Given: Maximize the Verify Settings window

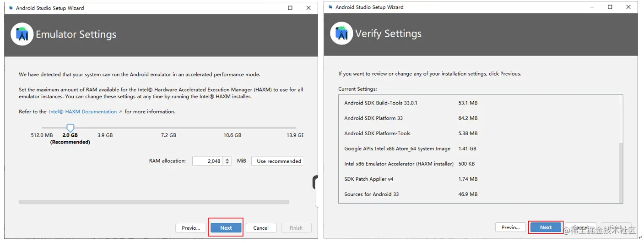Looking at the screenshot, I should point(610,7).
